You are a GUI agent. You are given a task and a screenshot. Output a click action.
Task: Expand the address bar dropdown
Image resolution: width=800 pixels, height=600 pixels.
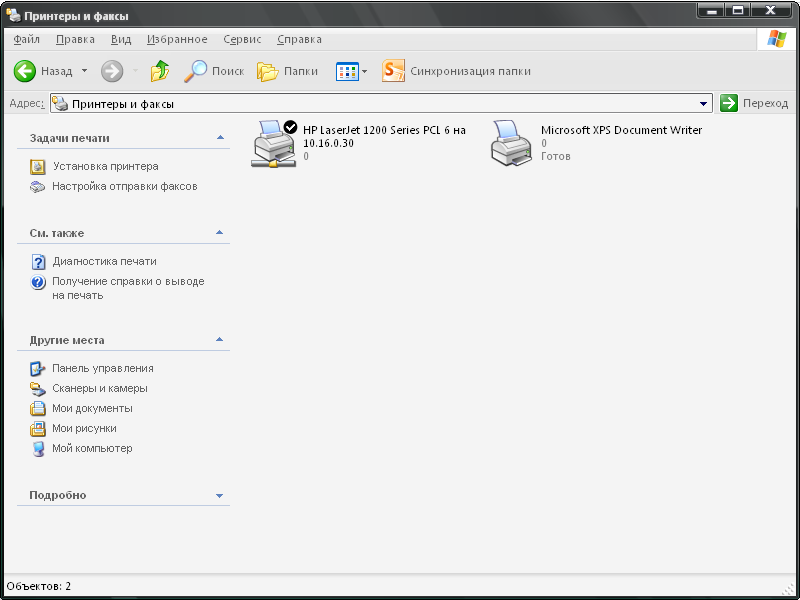click(x=704, y=104)
